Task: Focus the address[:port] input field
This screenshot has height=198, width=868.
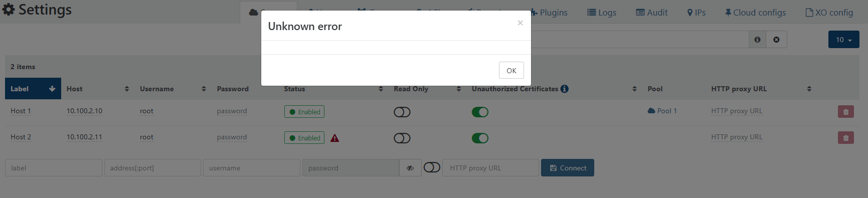Action: [152, 168]
